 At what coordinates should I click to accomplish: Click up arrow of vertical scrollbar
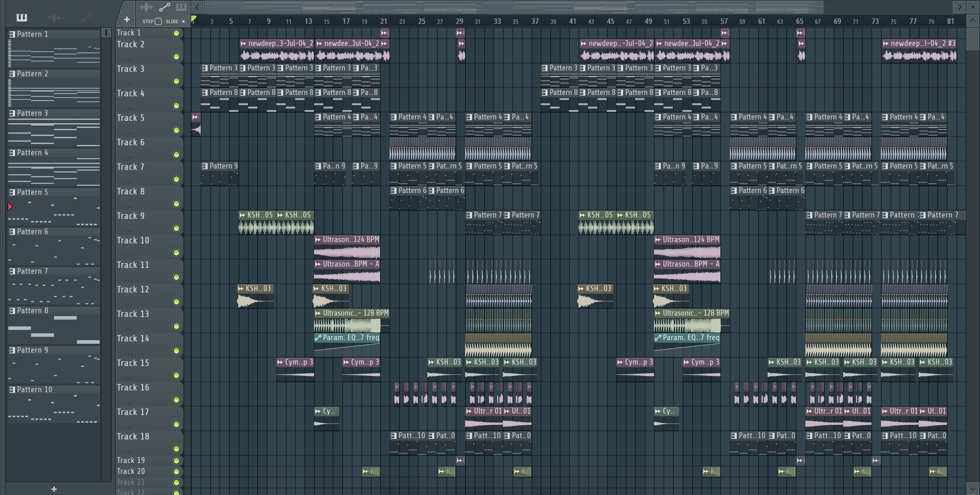[973, 20]
